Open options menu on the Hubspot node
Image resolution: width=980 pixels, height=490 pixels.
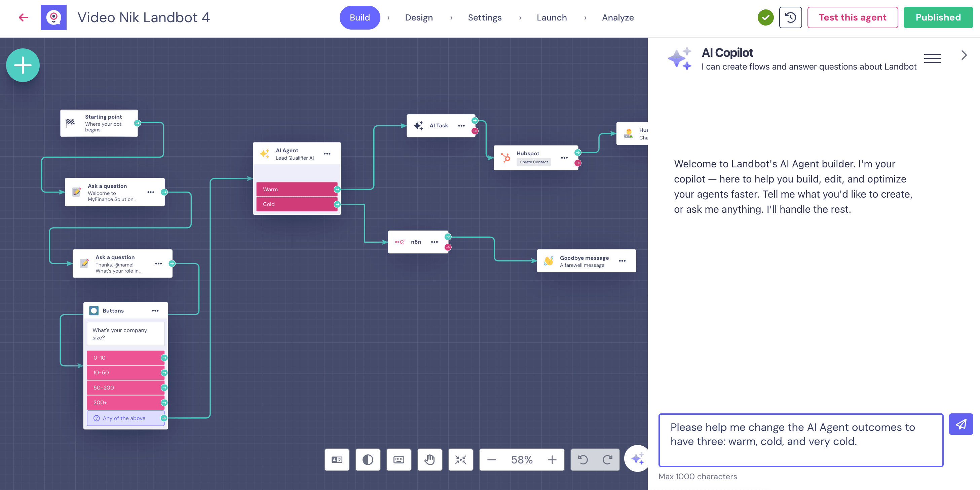(x=564, y=158)
